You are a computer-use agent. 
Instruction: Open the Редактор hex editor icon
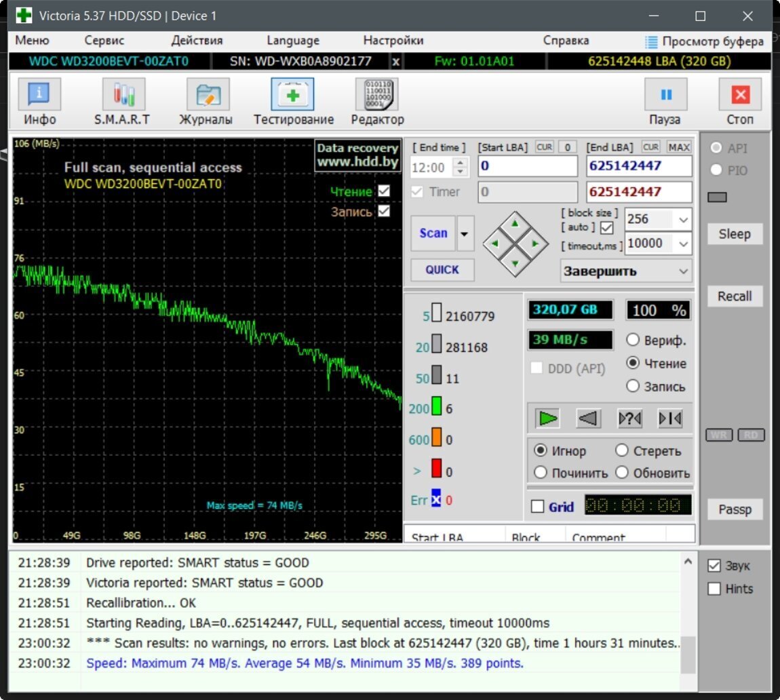[376, 95]
